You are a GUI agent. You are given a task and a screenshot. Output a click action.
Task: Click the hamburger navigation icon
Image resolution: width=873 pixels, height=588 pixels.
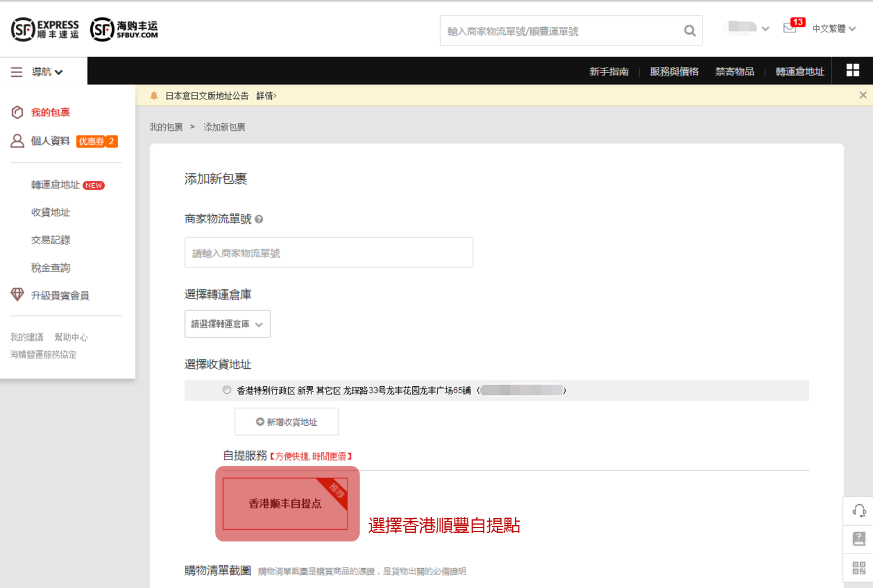16,72
